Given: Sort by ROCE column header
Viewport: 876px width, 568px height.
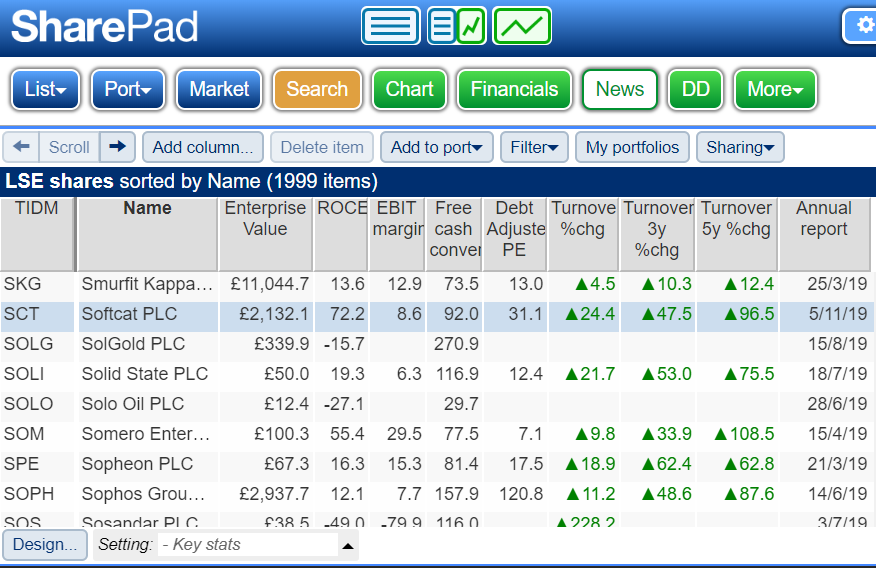Looking at the screenshot, I should [341, 234].
